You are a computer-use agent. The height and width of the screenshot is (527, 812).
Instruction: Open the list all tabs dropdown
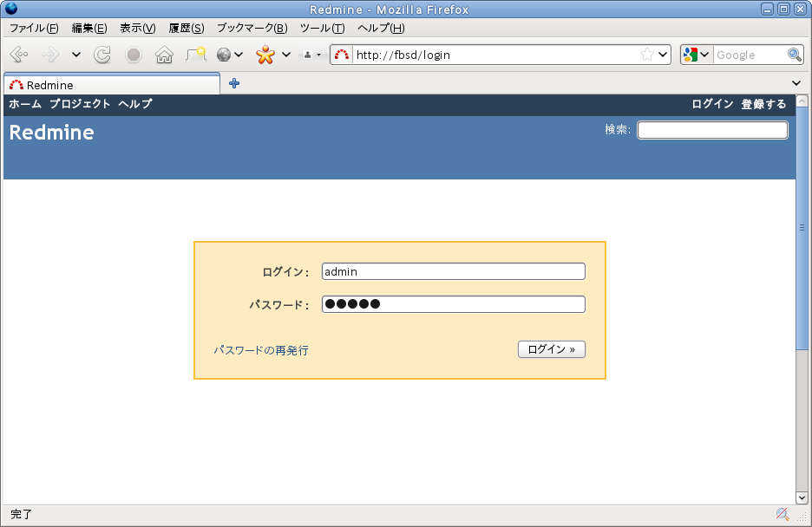pos(796,83)
